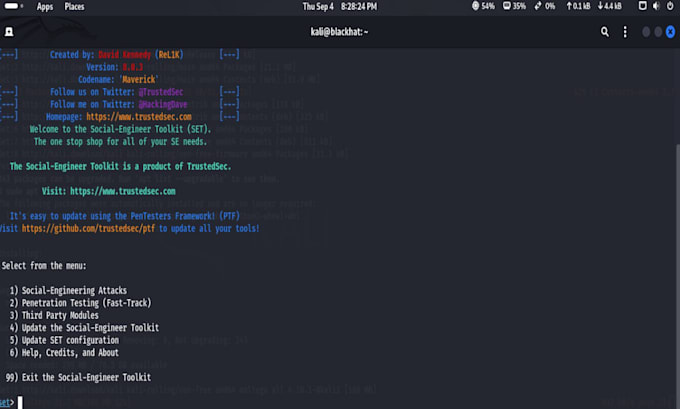Click 'Welcome to the Social-Engineer Toolkit (SET).'
This screenshot has height=409, width=680.
tap(120, 129)
